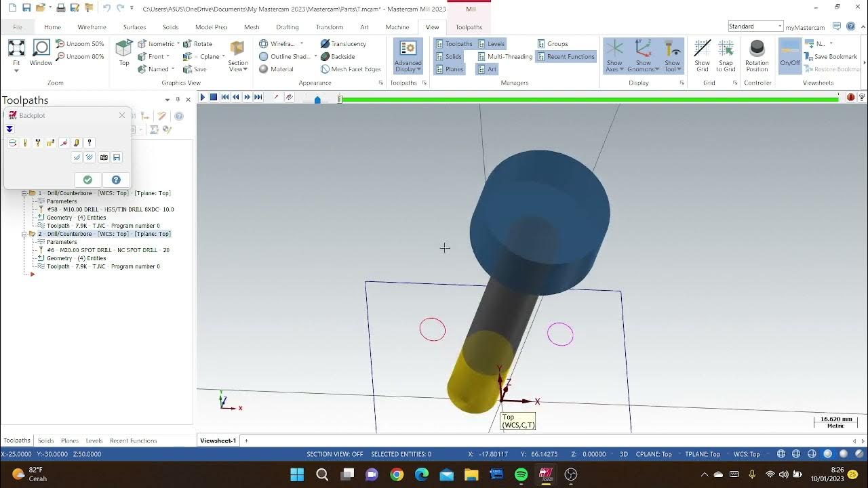
Task: Click OK checkmark in Backplot dialog
Action: click(87, 180)
